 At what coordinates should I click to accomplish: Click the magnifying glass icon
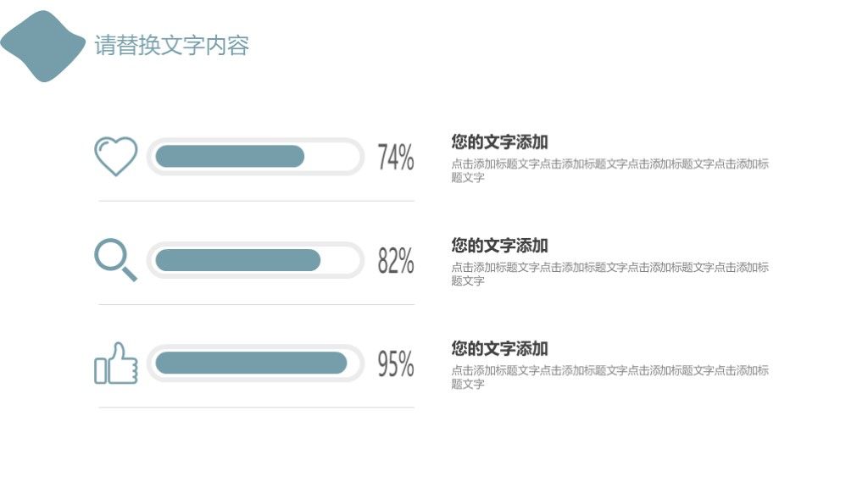tap(115, 260)
